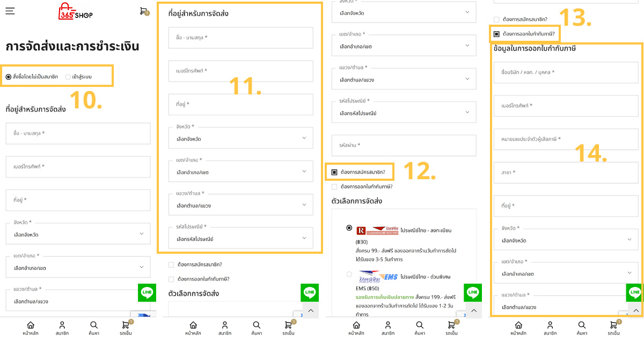Click the scroll-to-top arrow in the tax invoice screen
Image resolution: width=644 pixels, height=338 pixels.
(635, 311)
